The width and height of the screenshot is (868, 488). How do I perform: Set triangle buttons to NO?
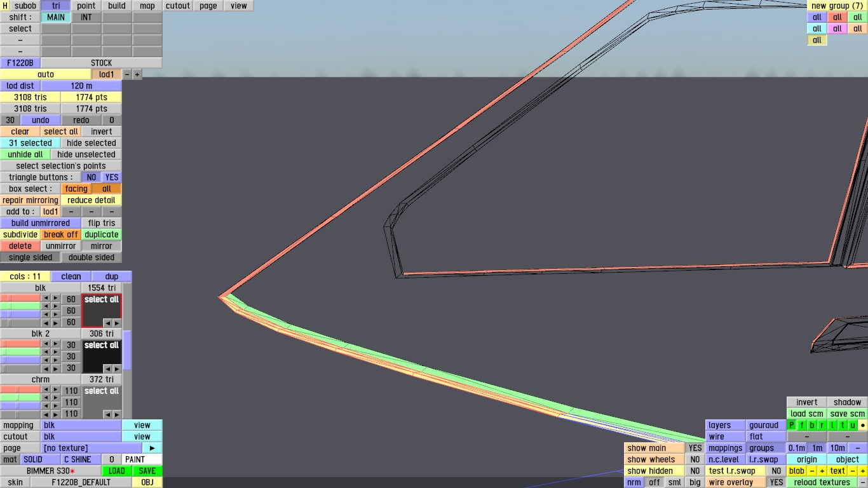[x=92, y=177]
